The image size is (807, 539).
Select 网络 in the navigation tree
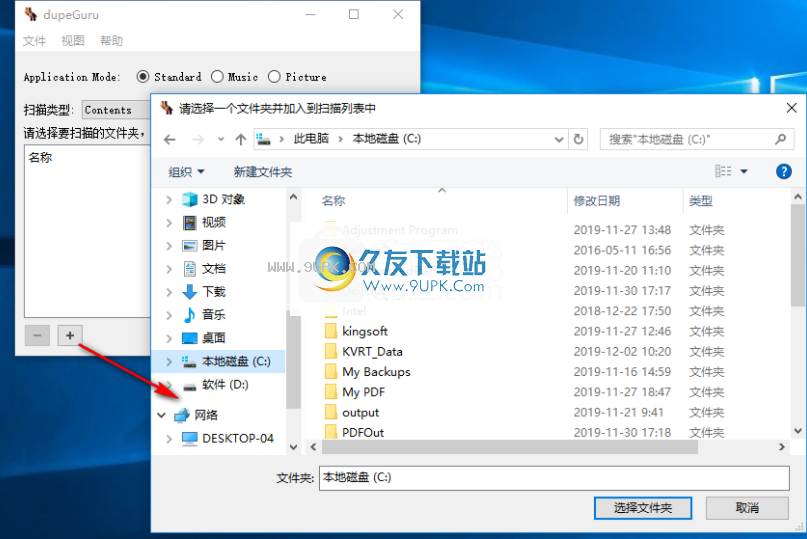click(x=206, y=415)
